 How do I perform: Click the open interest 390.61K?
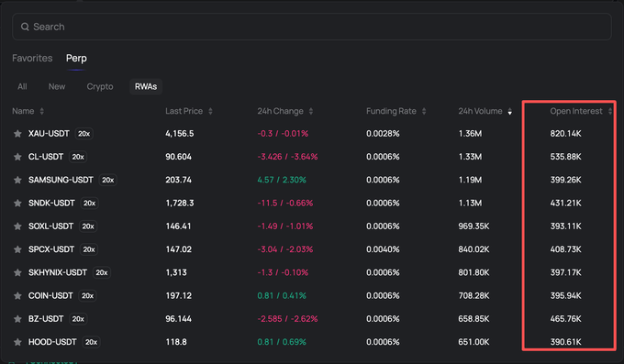point(565,342)
